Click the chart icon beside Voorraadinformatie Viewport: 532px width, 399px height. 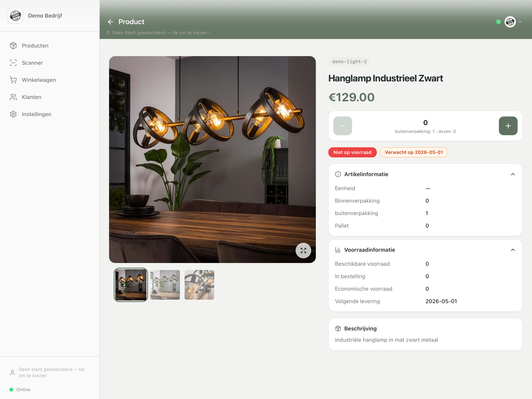coord(338,250)
